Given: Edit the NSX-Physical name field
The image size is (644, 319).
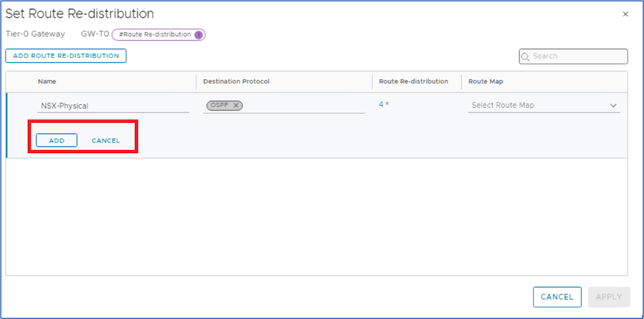Looking at the screenshot, I should pos(113,106).
